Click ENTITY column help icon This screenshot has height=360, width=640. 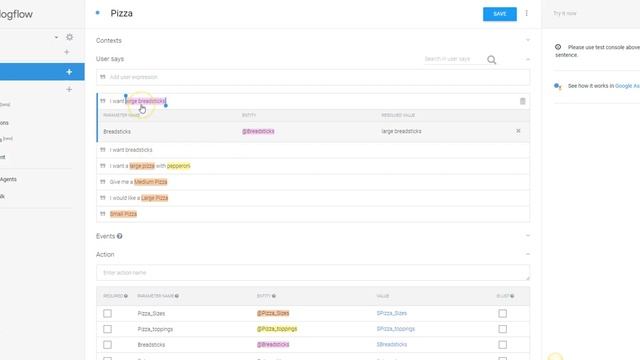tap(273, 296)
